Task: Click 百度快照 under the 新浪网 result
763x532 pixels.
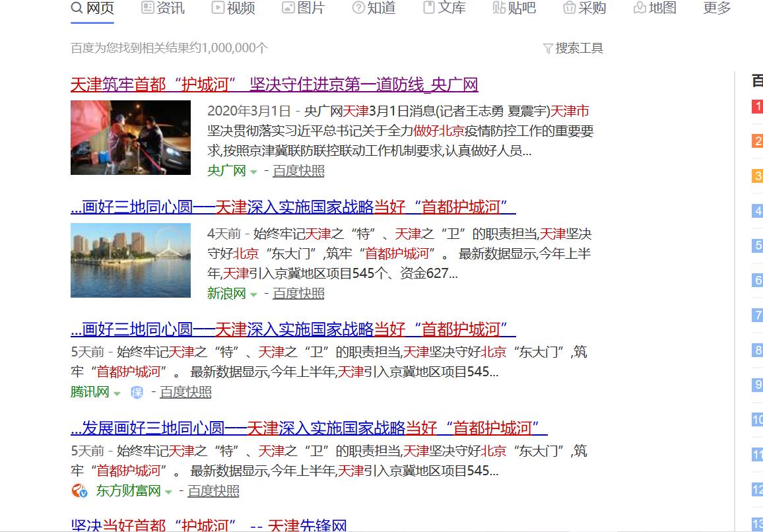Action: pos(298,293)
